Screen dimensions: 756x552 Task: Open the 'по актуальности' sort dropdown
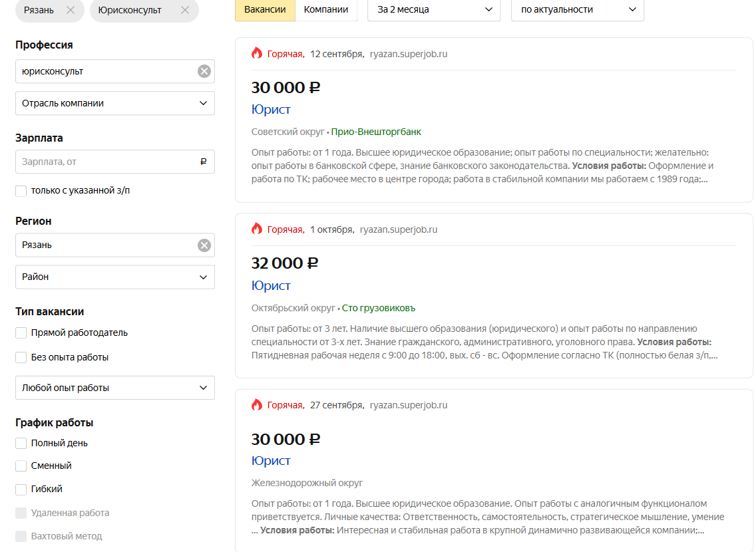tap(577, 10)
